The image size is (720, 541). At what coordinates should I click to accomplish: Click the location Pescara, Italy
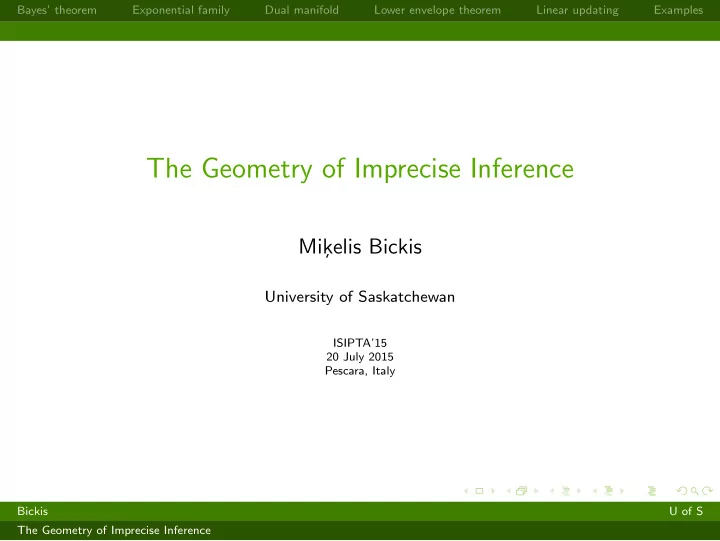[360, 371]
